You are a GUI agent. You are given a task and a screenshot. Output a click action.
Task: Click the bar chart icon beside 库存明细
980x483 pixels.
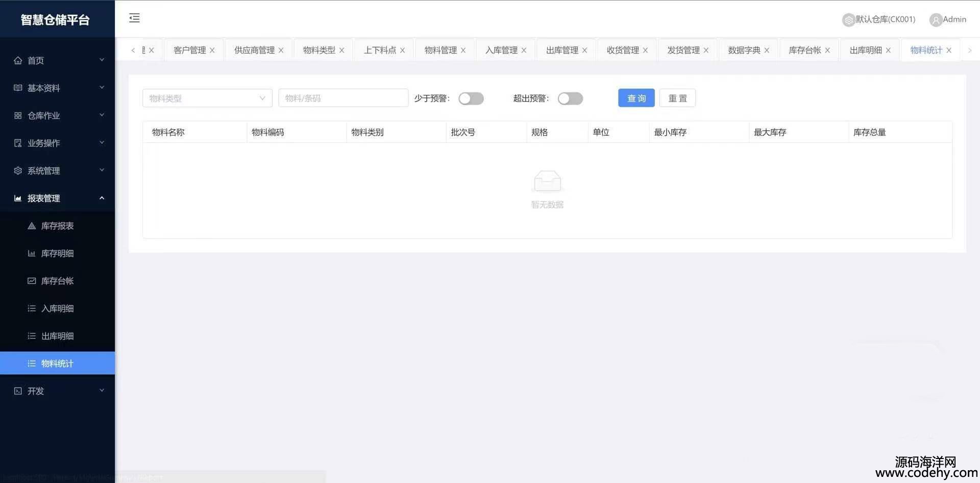[32, 253]
